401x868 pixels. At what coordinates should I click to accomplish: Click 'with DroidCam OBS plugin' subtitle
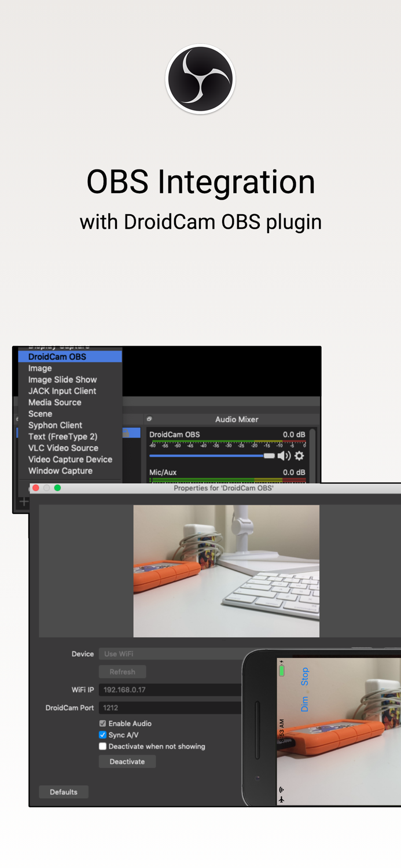click(x=201, y=222)
